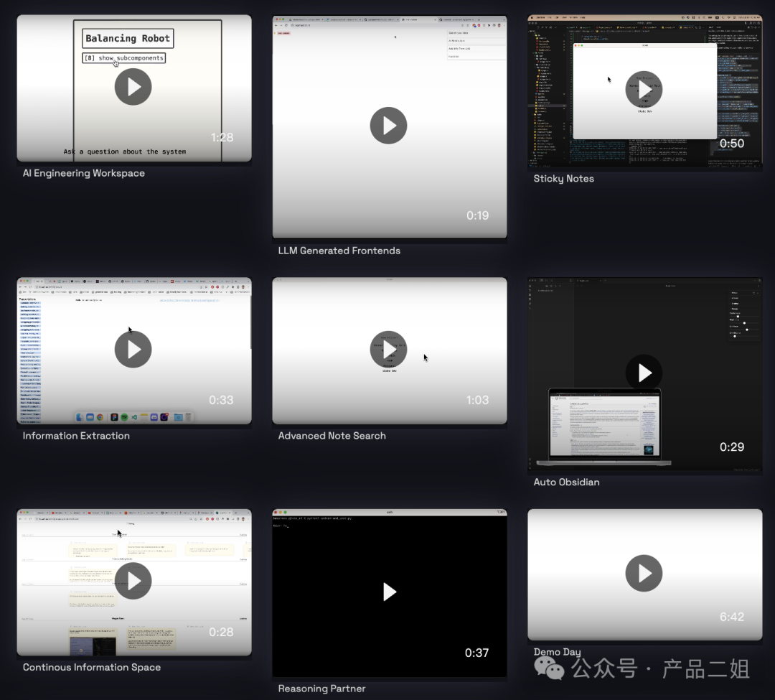Click the laptop preview in Auto Obsidian thumbnail
This screenshot has height=700, width=775.
pyautogui.click(x=604, y=426)
